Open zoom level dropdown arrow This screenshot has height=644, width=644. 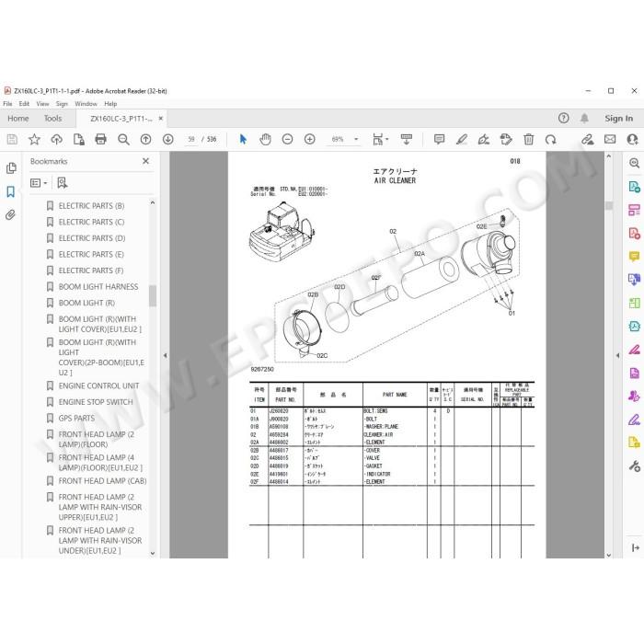pos(356,140)
